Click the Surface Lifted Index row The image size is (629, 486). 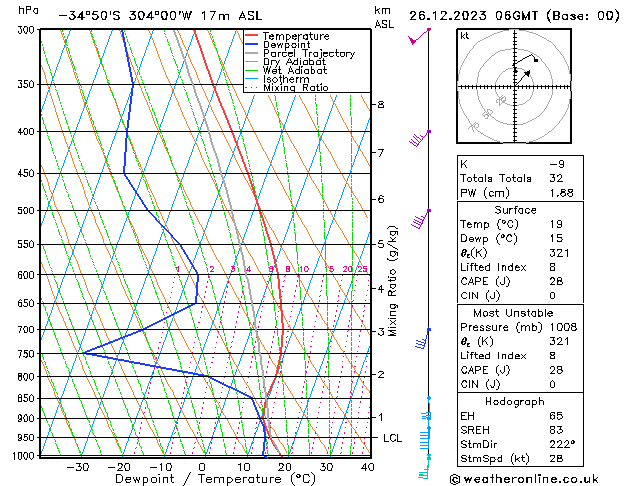coord(520,267)
